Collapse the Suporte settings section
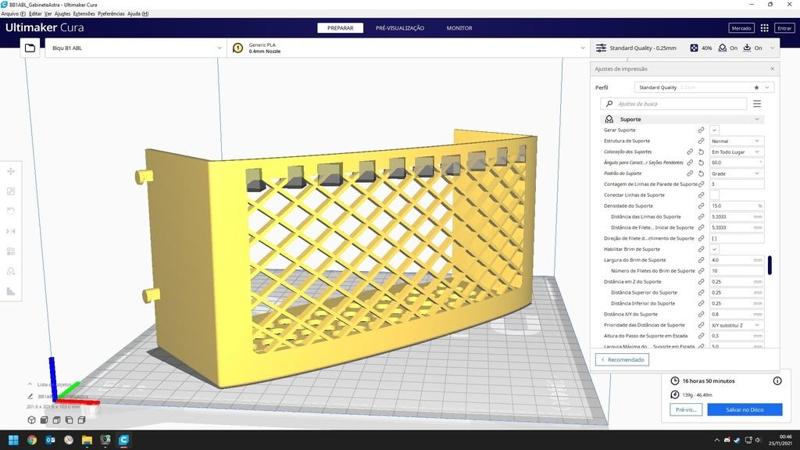Image resolution: width=800 pixels, height=450 pixels. click(x=682, y=119)
